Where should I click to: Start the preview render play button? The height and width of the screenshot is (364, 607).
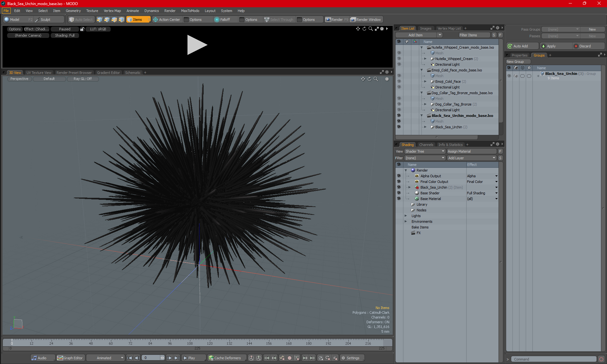197,45
